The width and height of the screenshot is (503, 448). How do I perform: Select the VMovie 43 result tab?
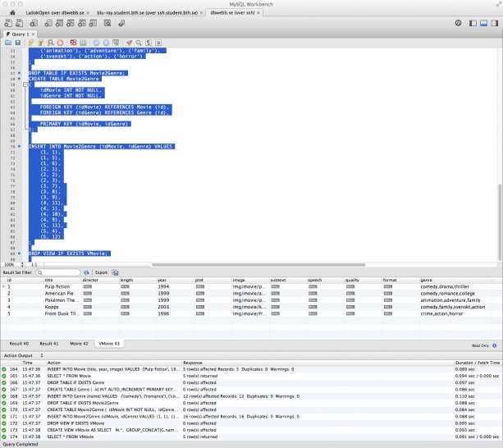[109, 344]
